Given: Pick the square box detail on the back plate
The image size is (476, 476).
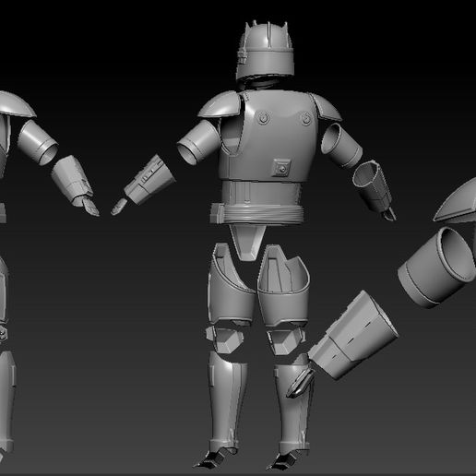Looking at the screenshot, I should pyautogui.click(x=281, y=168).
